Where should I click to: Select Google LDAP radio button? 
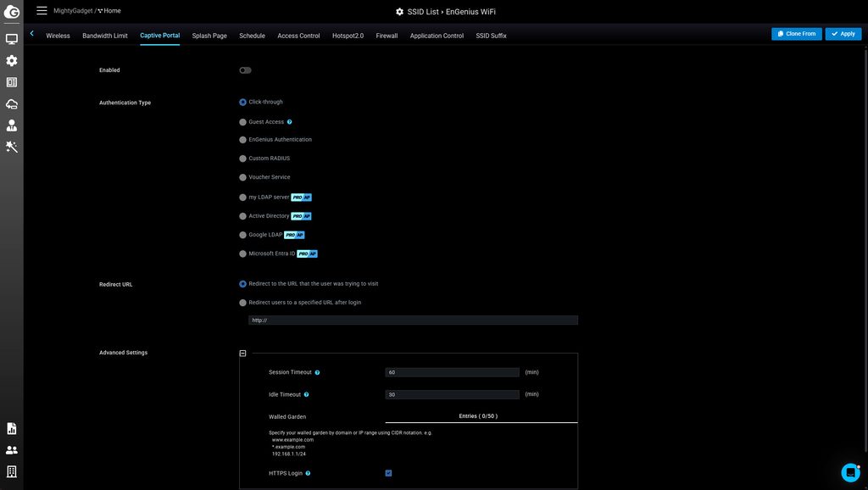[x=242, y=235]
